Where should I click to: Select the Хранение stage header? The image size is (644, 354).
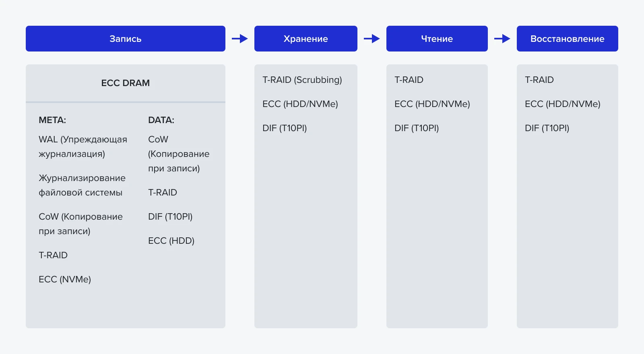coord(306,39)
